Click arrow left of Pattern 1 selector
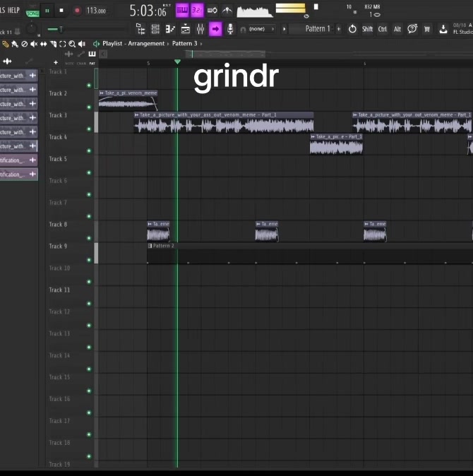This screenshot has width=473, height=476. point(284,29)
